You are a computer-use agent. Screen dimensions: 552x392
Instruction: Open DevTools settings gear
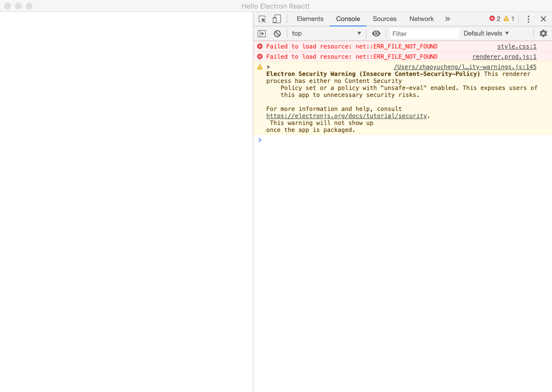(543, 33)
